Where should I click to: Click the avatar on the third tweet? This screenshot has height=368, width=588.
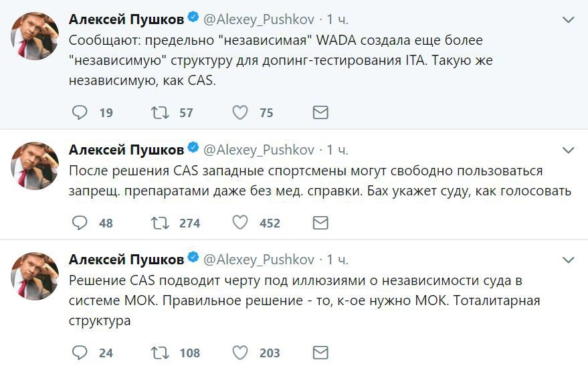[35, 275]
